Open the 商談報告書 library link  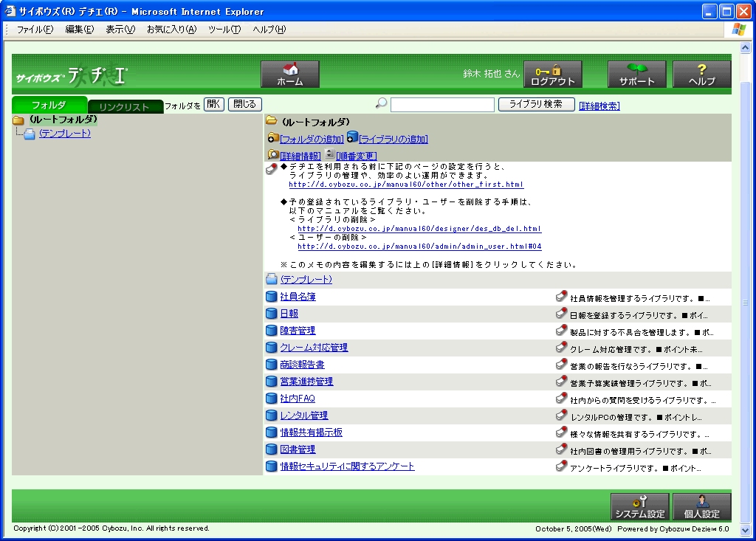(302, 365)
